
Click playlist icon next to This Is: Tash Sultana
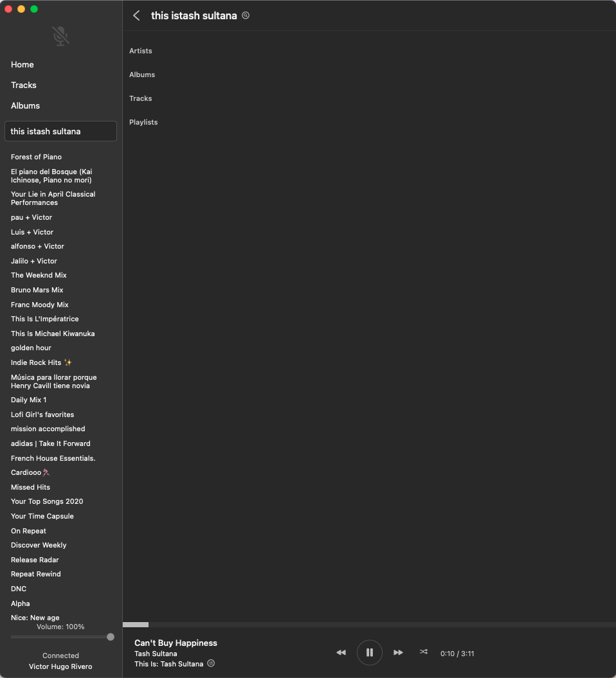211,663
